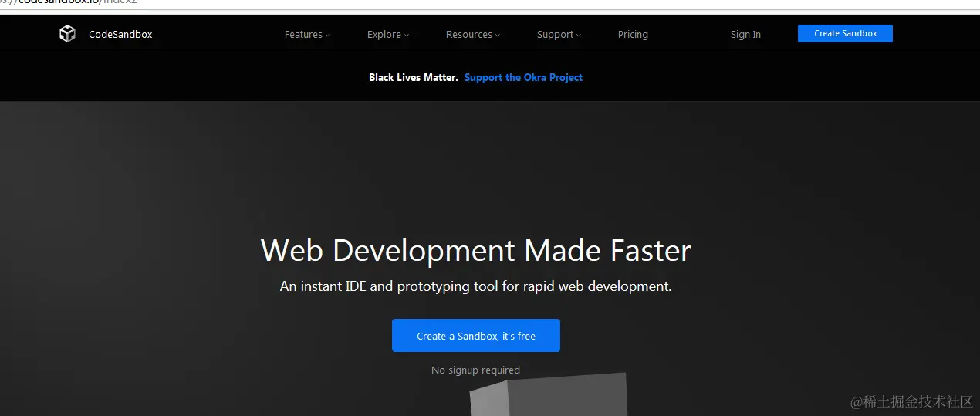Expand the Explore dropdown menu
The height and width of the screenshot is (416, 980).
388,35
